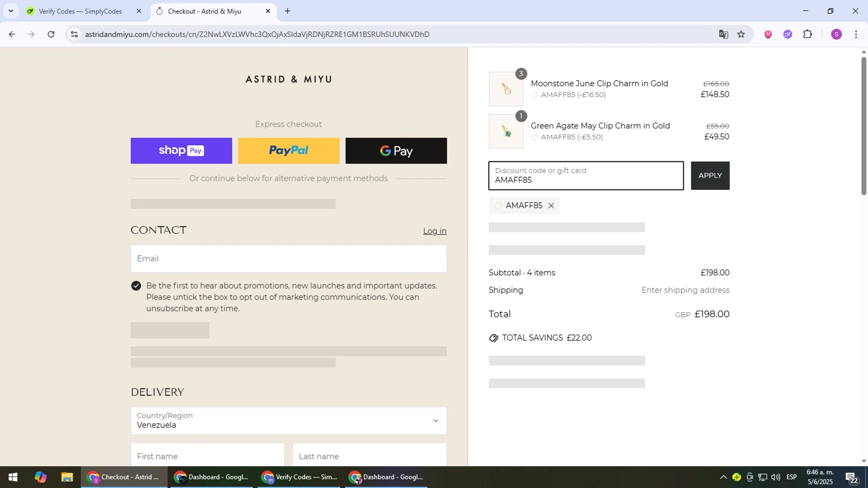Change the ESP input language

click(x=792, y=477)
